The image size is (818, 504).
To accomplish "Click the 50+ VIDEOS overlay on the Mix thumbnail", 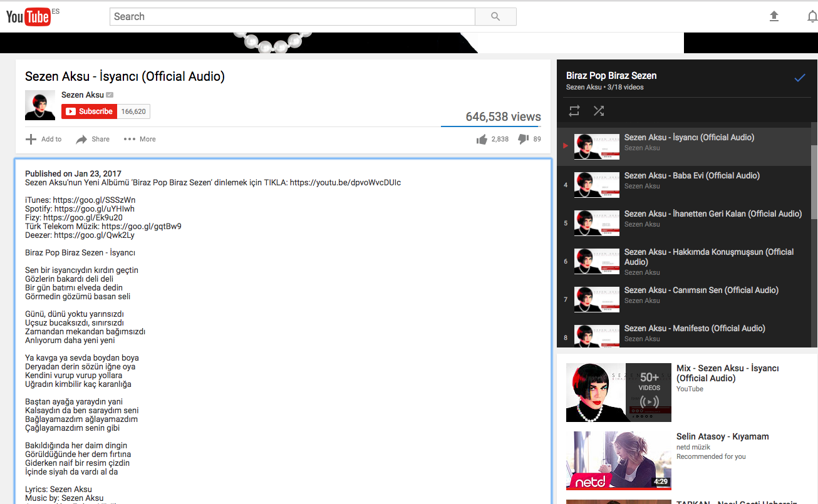I will (649, 393).
